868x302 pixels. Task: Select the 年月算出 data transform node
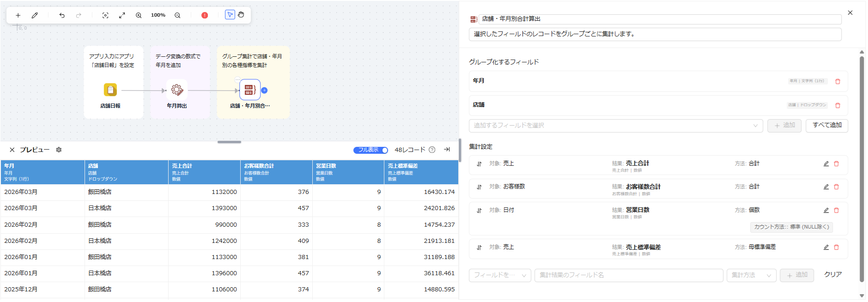coord(177,90)
